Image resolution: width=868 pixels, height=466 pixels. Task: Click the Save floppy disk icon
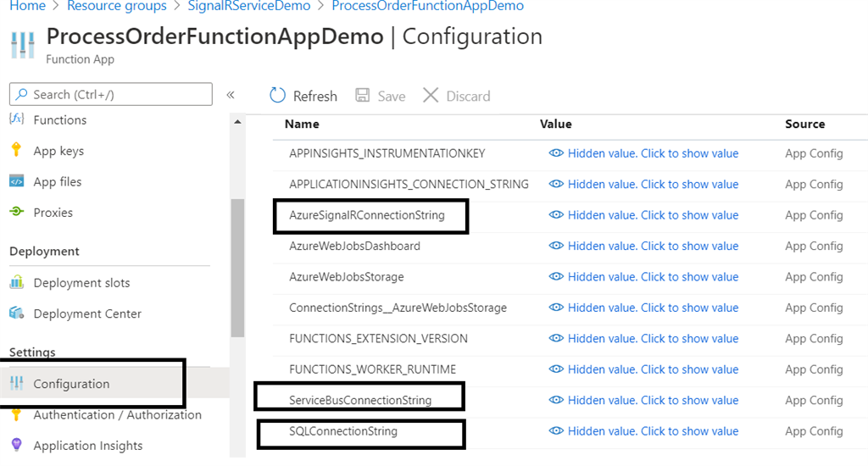pyautogui.click(x=363, y=95)
